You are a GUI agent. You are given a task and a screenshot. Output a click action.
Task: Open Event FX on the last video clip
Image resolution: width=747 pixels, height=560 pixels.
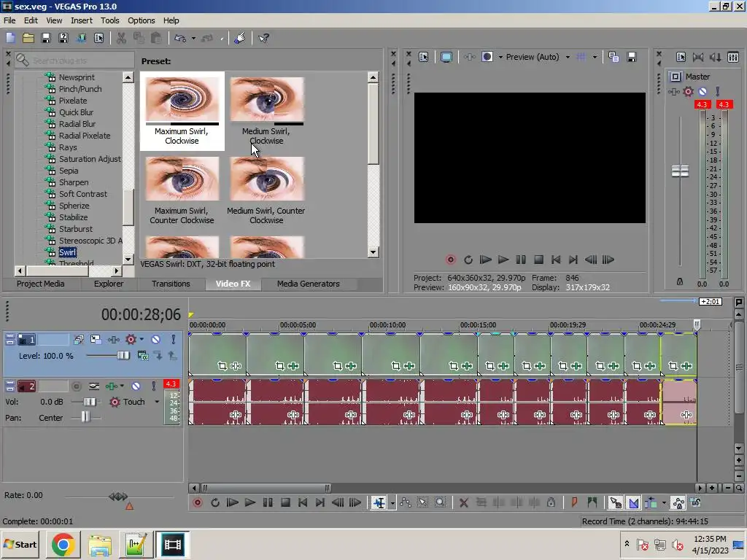[x=686, y=366]
